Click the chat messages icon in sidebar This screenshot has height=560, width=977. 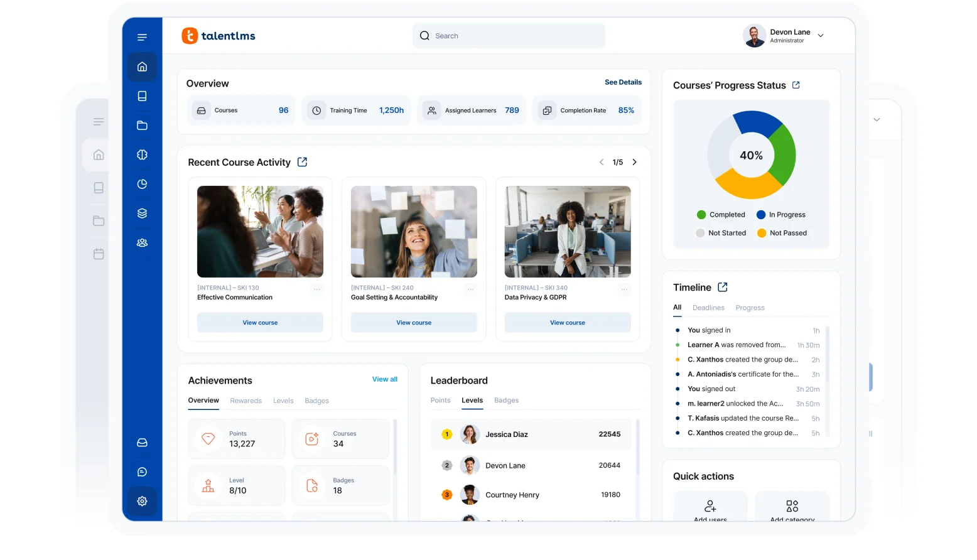coord(142,472)
